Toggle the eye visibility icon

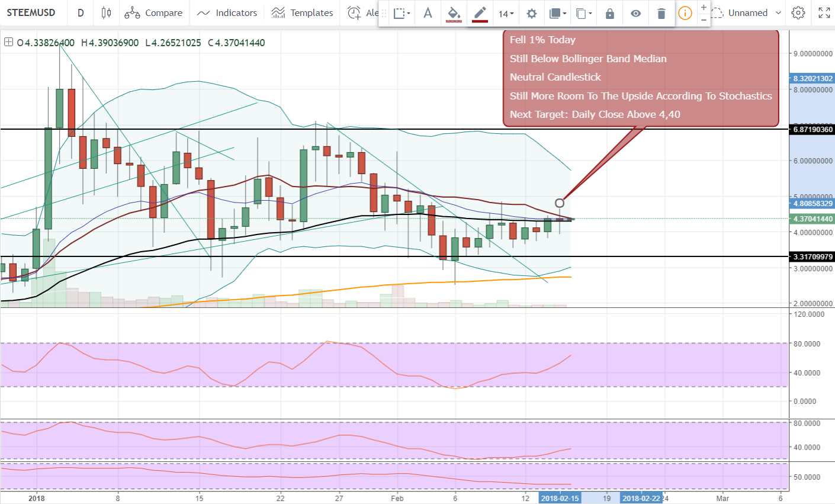pyautogui.click(x=636, y=13)
